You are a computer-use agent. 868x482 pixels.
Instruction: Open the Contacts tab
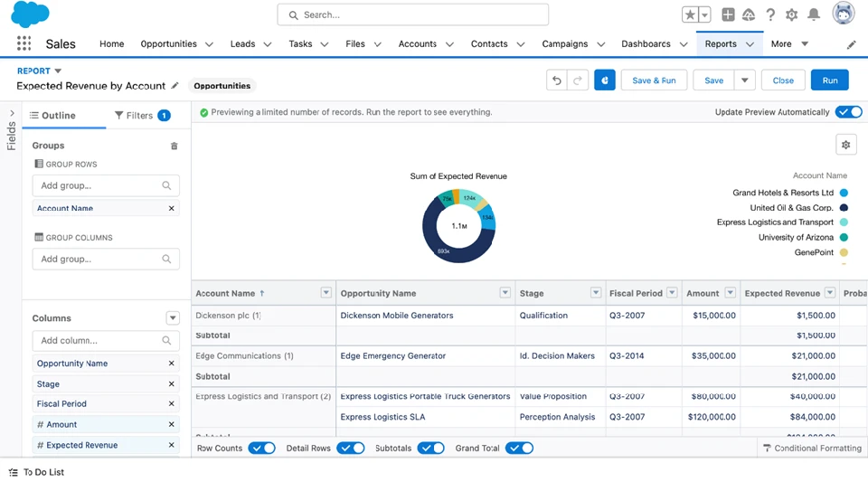(489, 43)
